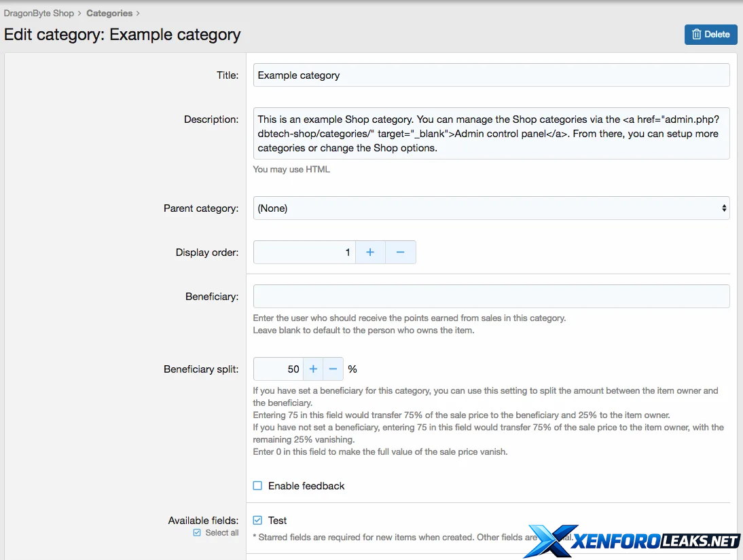Click the Enable feedback label text
Screen dimensions: 743x560
coord(306,486)
